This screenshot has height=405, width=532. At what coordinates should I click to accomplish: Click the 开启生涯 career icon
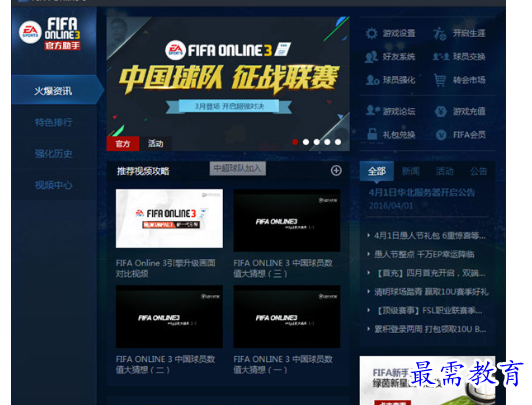440,33
